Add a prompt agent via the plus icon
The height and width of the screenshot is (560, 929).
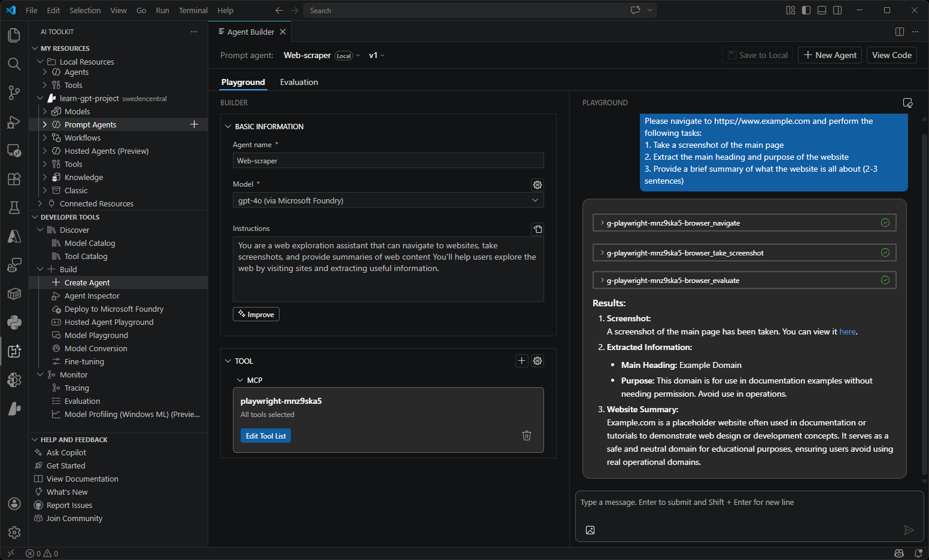pos(194,124)
